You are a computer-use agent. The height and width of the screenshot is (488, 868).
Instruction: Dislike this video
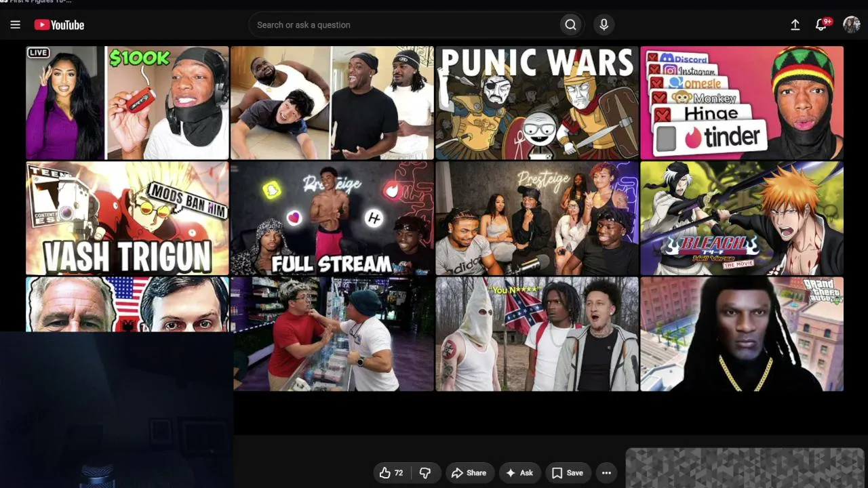[x=425, y=473]
